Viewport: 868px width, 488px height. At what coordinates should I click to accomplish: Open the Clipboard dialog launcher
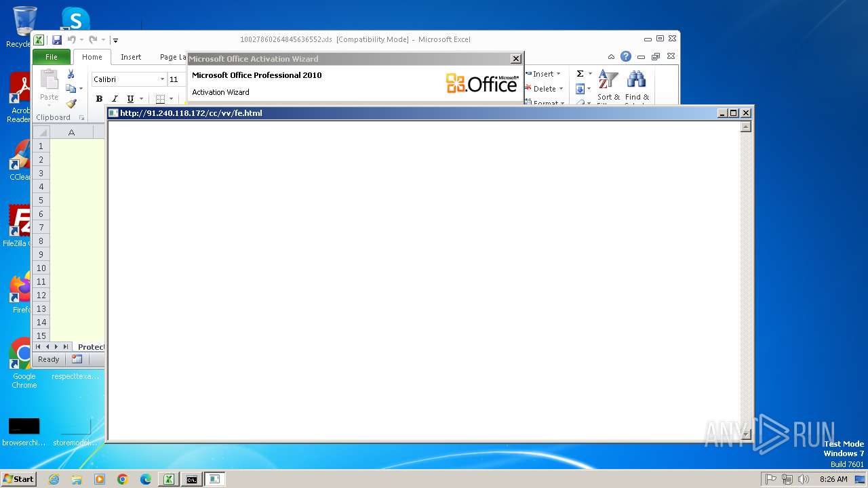pyautogui.click(x=81, y=118)
